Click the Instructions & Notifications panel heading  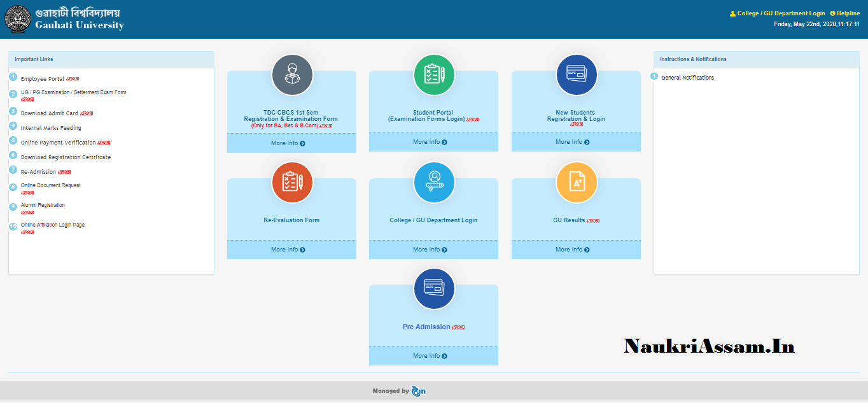pos(693,59)
